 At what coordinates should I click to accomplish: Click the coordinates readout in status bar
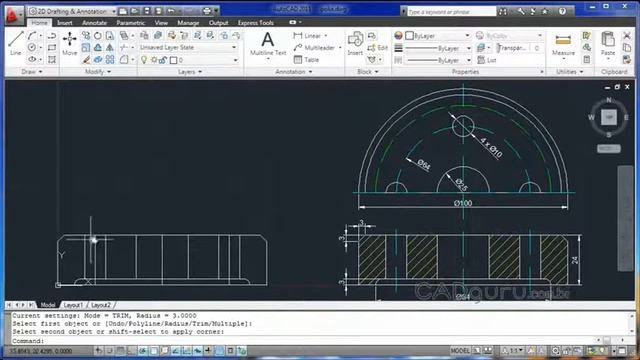pyautogui.click(x=41, y=351)
